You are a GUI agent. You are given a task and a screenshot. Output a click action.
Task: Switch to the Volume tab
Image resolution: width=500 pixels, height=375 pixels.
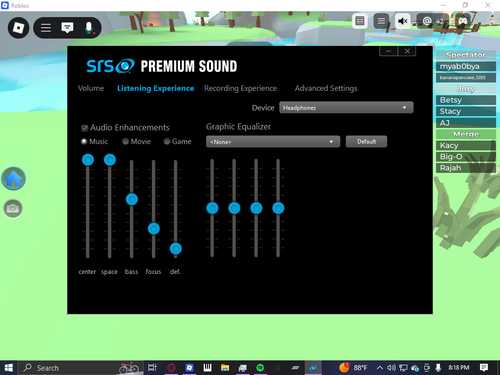pyautogui.click(x=91, y=88)
